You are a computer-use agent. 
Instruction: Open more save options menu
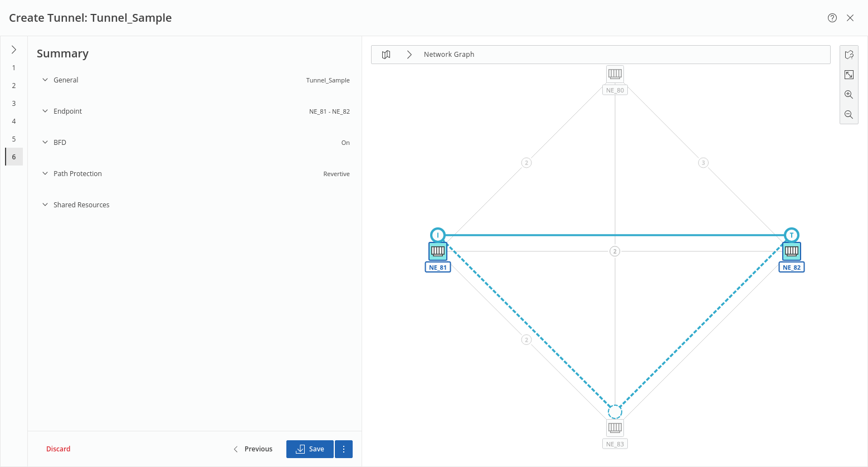[x=344, y=449]
